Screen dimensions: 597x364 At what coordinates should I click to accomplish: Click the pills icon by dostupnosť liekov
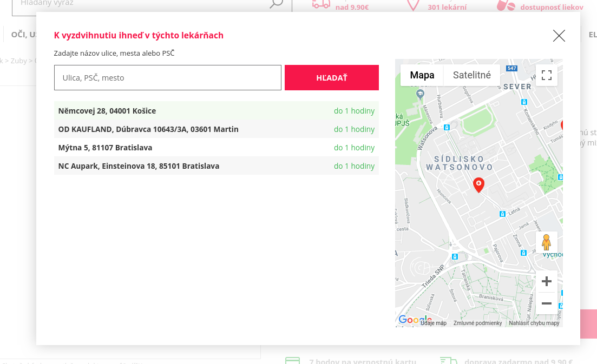pyautogui.click(x=507, y=5)
